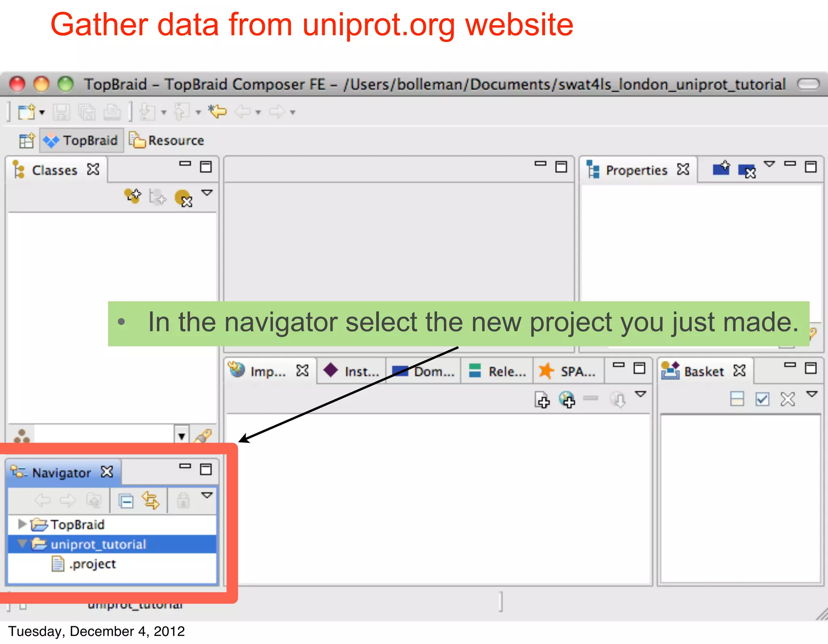Switch to the Resource perspective
This screenshot has width=828, height=644.
tap(167, 140)
